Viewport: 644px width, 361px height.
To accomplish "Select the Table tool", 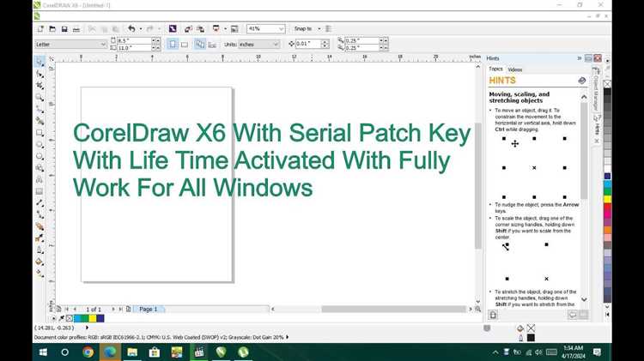I will (x=39, y=191).
